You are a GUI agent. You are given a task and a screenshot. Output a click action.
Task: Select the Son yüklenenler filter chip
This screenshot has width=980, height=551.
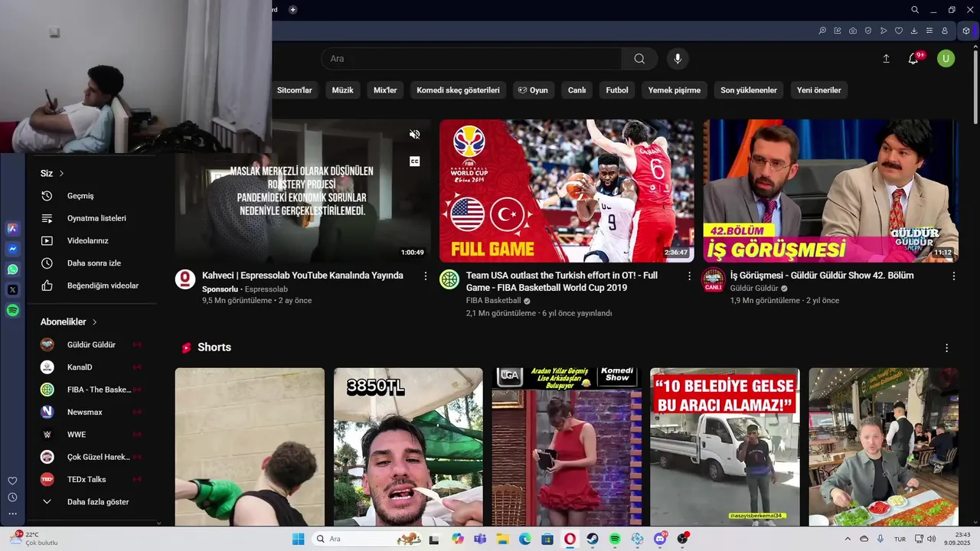tap(749, 90)
